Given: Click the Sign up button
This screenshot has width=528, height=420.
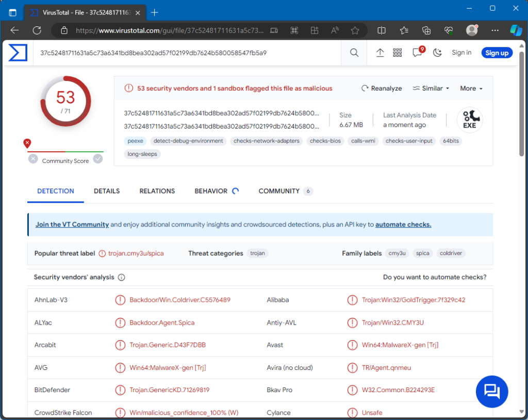Looking at the screenshot, I should (x=497, y=52).
